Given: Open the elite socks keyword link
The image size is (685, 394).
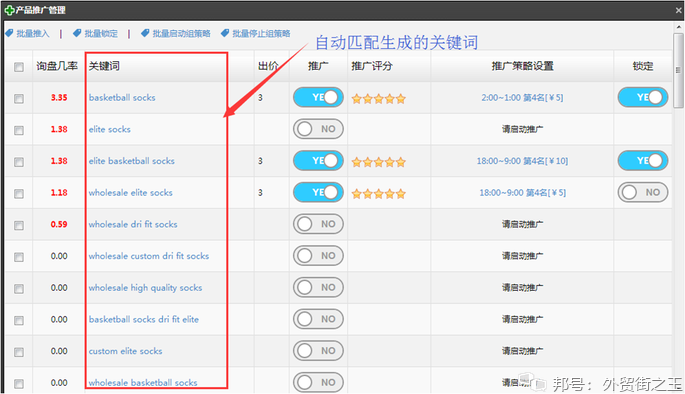Looking at the screenshot, I should point(110,129).
